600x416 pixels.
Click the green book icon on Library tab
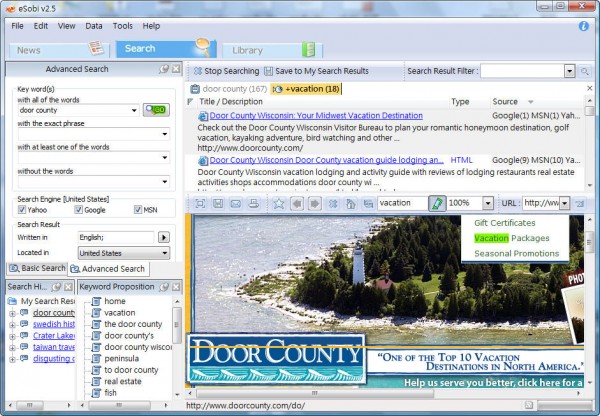point(308,49)
